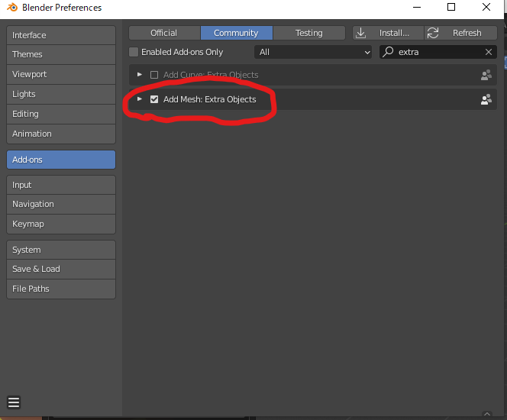Open the Input section
The height and width of the screenshot is (420, 507).
coord(61,185)
